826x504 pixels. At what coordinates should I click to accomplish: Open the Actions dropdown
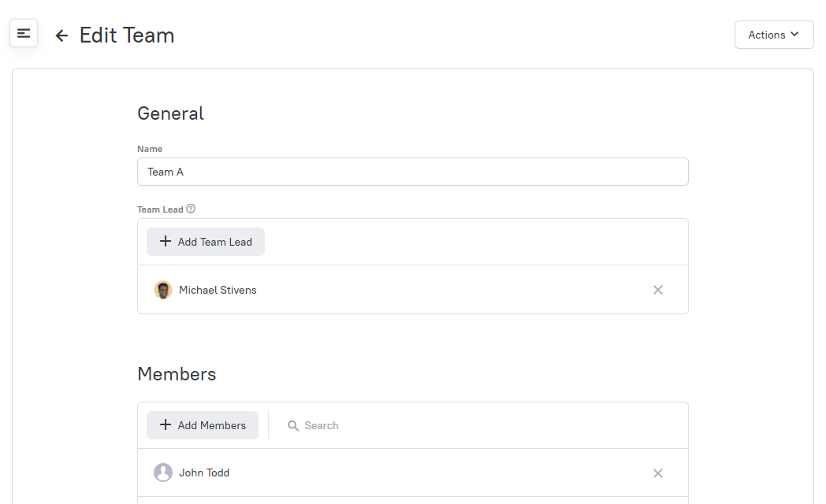pyautogui.click(x=774, y=35)
